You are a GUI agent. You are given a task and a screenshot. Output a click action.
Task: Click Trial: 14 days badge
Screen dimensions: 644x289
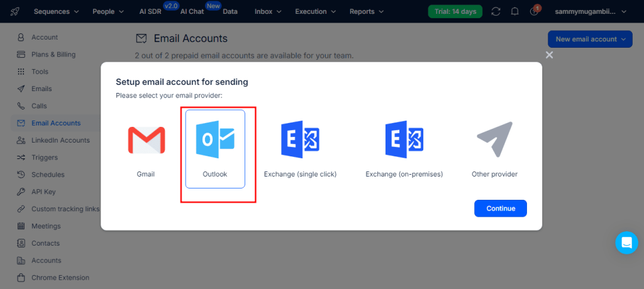click(x=455, y=11)
